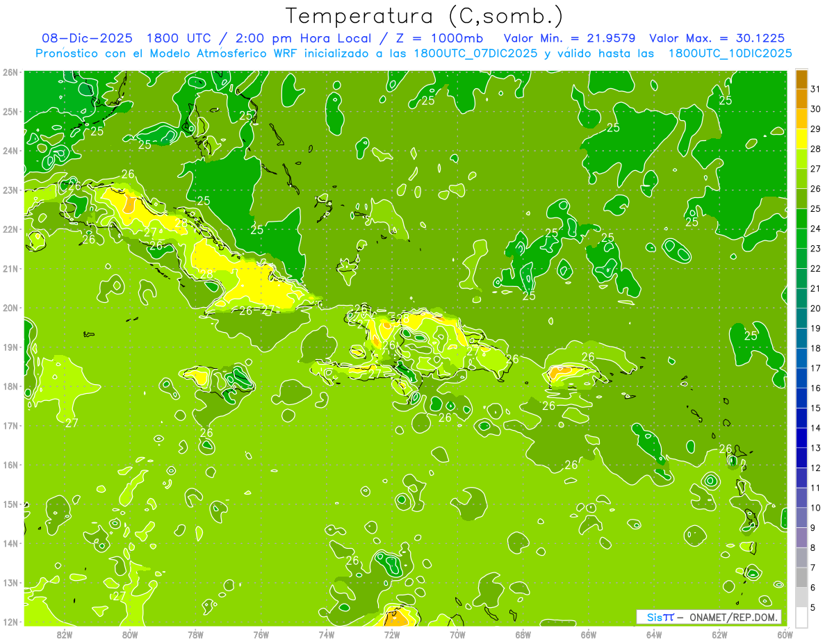Viewport: 834px width, 644px height.
Task: Click the "1800UTC_07DIC2025" initialization time text
Action: (x=475, y=53)
